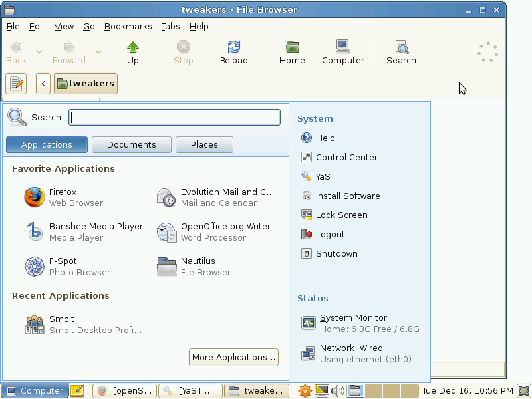Switch to openSUSE Firefox taskbar window
The width and height of the screenshot is (532, 399).
pos(124,391)
